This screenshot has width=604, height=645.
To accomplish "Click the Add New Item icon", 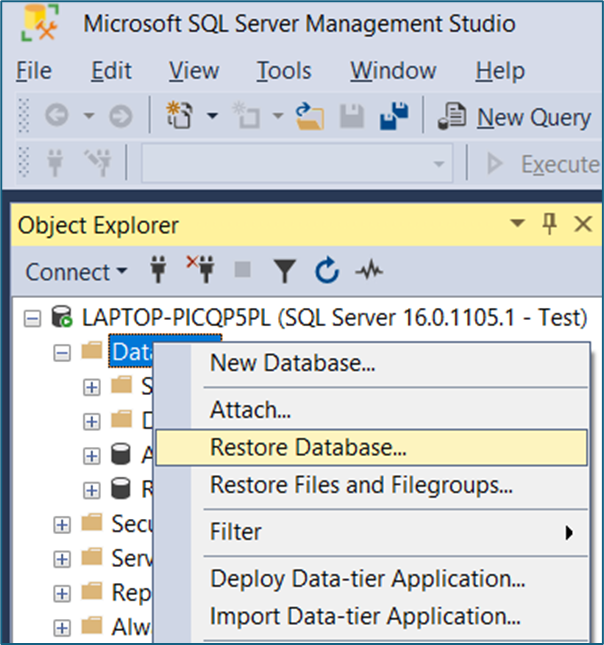I will tap(246, 115).
